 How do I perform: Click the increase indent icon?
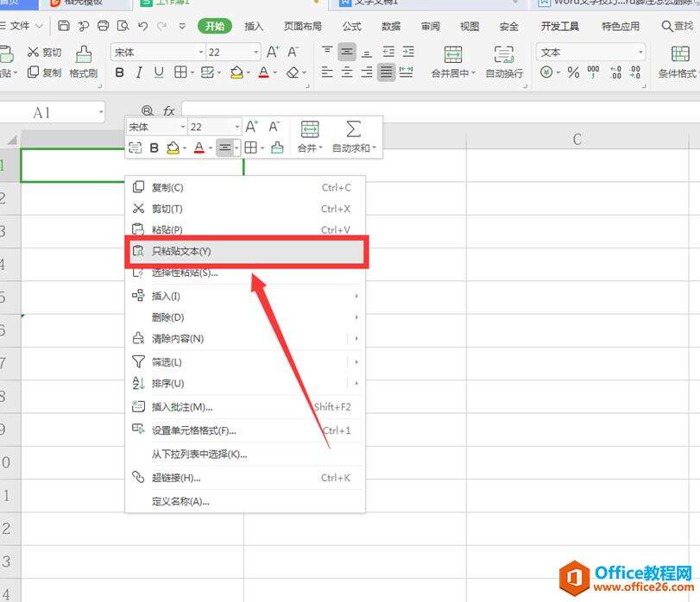click(x=408, y=52)
